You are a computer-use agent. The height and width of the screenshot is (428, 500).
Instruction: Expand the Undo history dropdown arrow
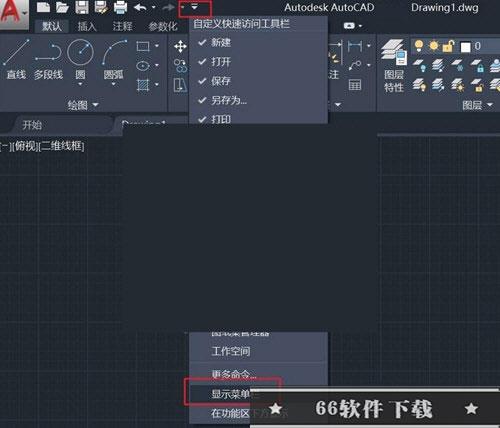[153, 7]
